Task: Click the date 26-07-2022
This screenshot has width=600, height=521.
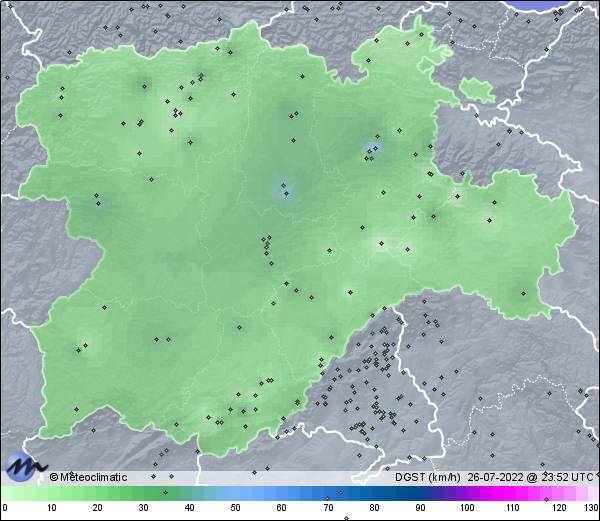Action: pyautogui.click(x=496, y=477)
